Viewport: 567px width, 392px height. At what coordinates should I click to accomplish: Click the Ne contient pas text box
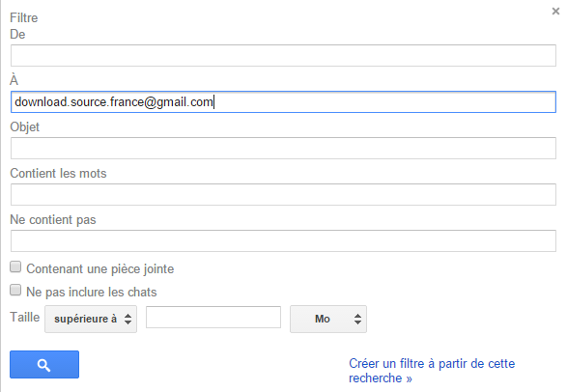pyautogui.click(x=283, y=240)
